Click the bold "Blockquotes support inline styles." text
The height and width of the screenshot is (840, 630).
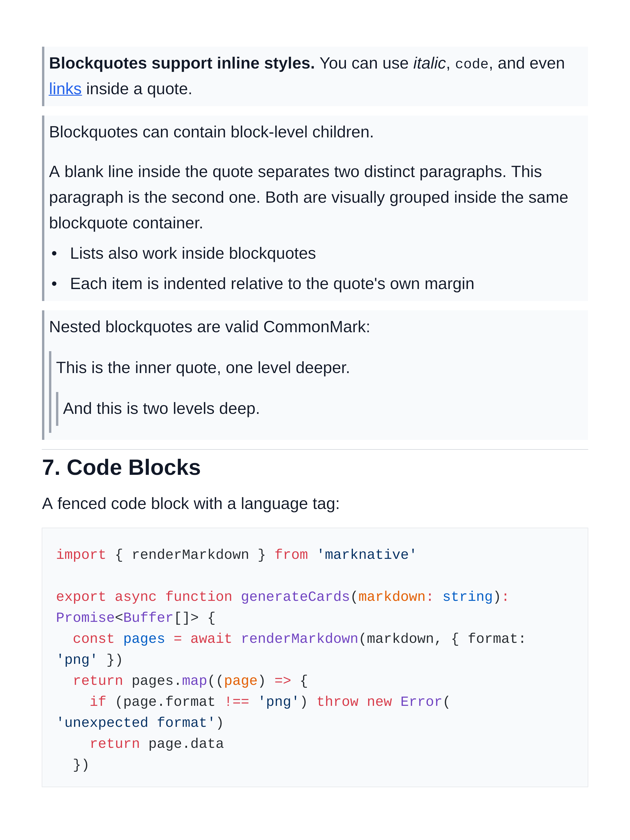[181, 63]
